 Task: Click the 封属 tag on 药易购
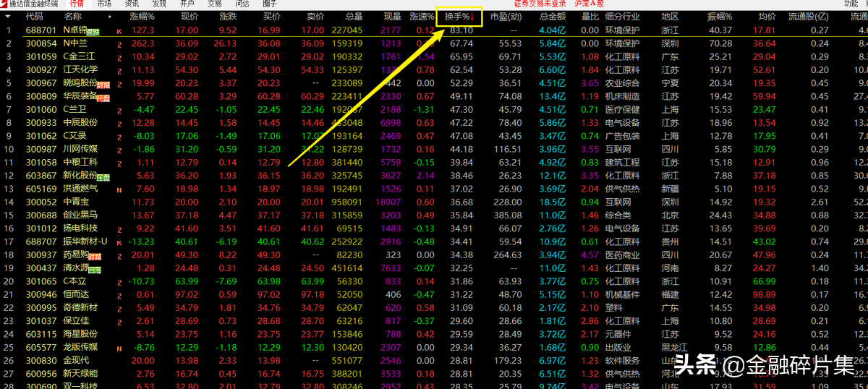tap(94, 256)
